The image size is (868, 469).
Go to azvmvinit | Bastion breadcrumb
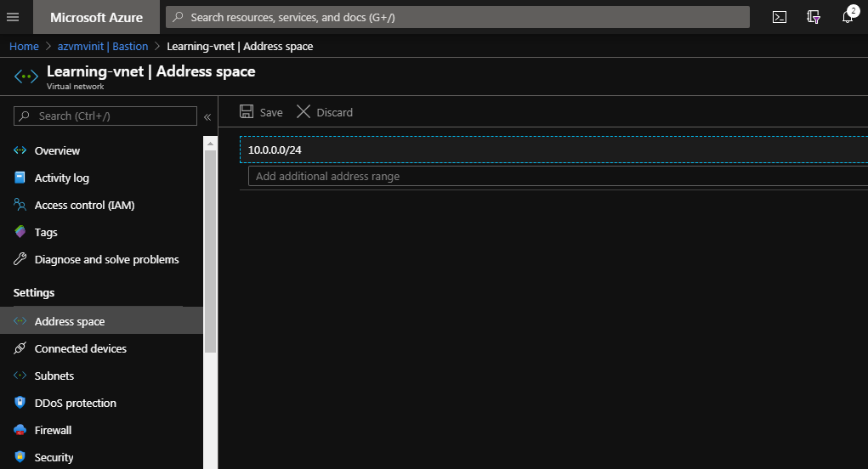[103, 47]
